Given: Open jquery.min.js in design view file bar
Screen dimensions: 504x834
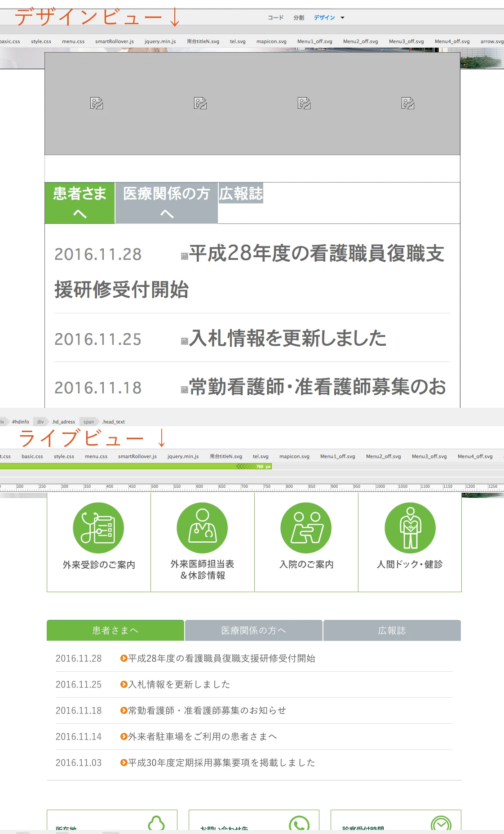Looking at the screenshot, I should [x=160, y=41].
